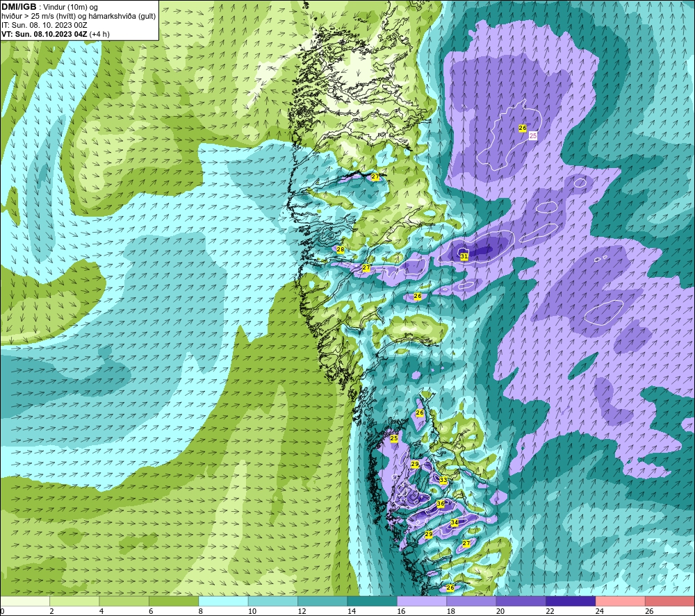Viewport: 695px width, 616px height.
Task: Click the light cyan 8–10 m/s legend swatch
Action: (223, 601)
